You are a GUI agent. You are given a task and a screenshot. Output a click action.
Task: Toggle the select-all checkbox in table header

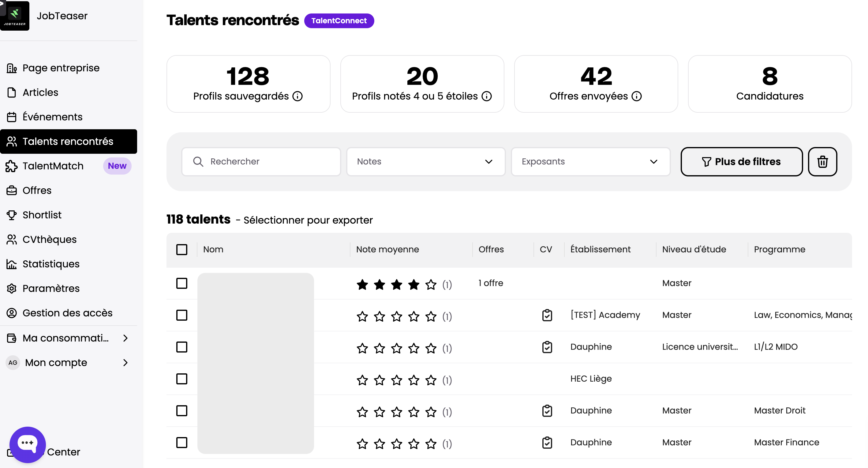pyautogui.click(x=181, y=250)
